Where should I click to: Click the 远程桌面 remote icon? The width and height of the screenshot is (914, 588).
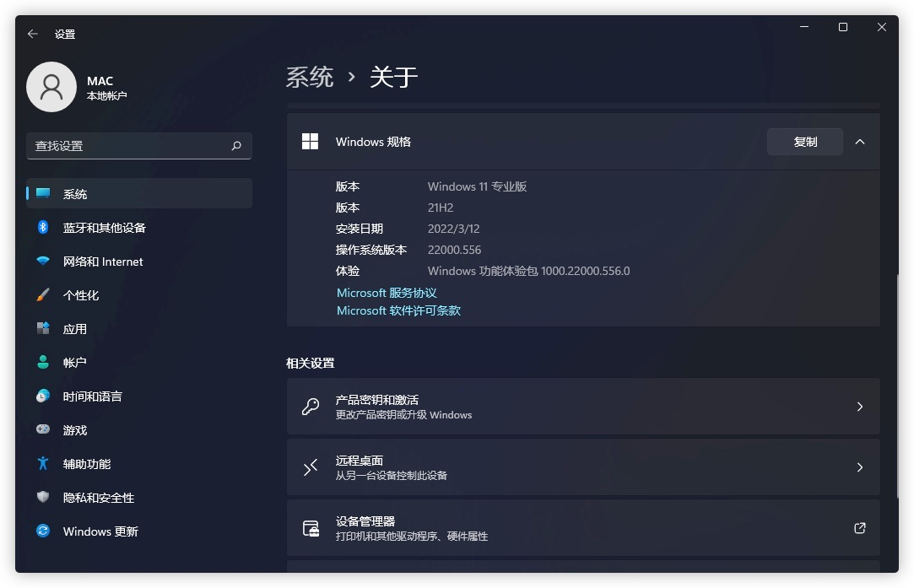pyautogui.click(x=311, y=467)
